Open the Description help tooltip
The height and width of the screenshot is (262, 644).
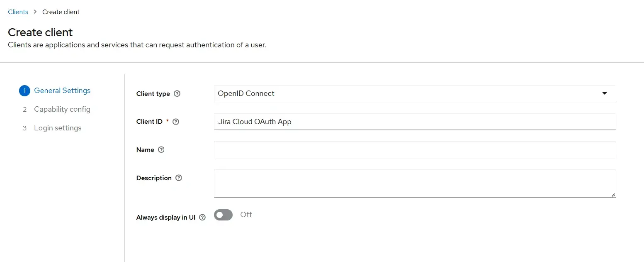coord(178,178)
